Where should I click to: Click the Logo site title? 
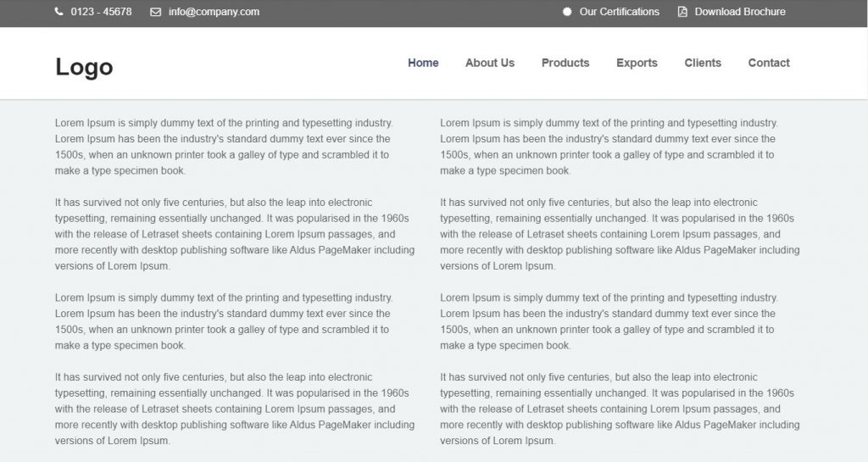point(84,67)
